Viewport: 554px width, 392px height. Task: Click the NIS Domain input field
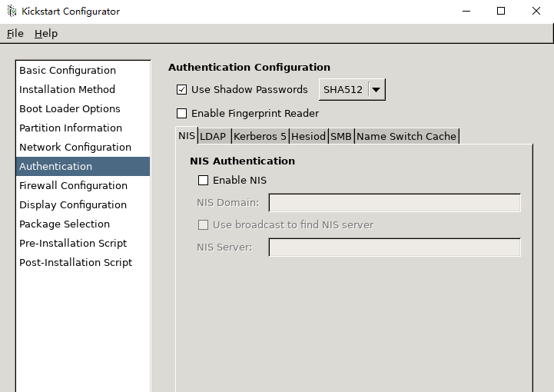click(x=395, y=203)
